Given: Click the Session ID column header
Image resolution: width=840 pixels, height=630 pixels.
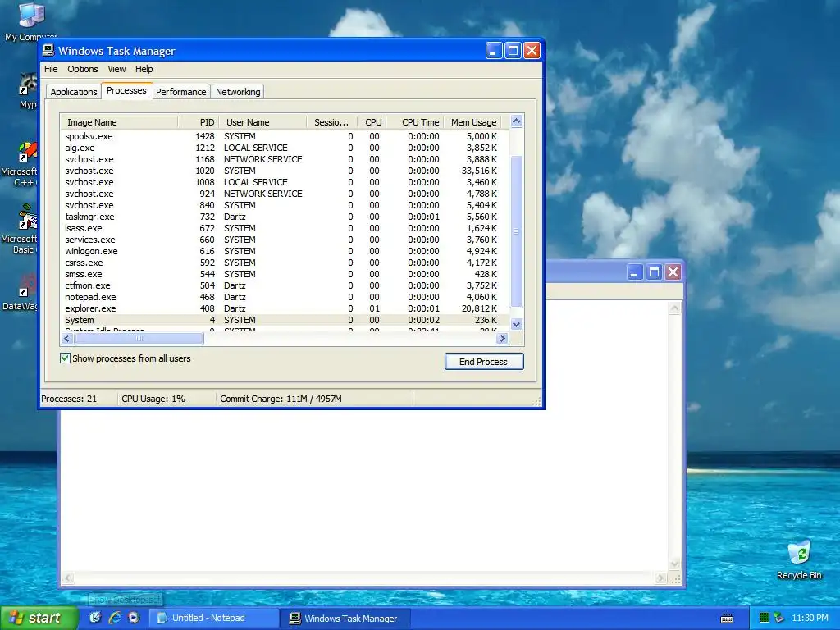Looking at the screenshot, I should (331, 122).
